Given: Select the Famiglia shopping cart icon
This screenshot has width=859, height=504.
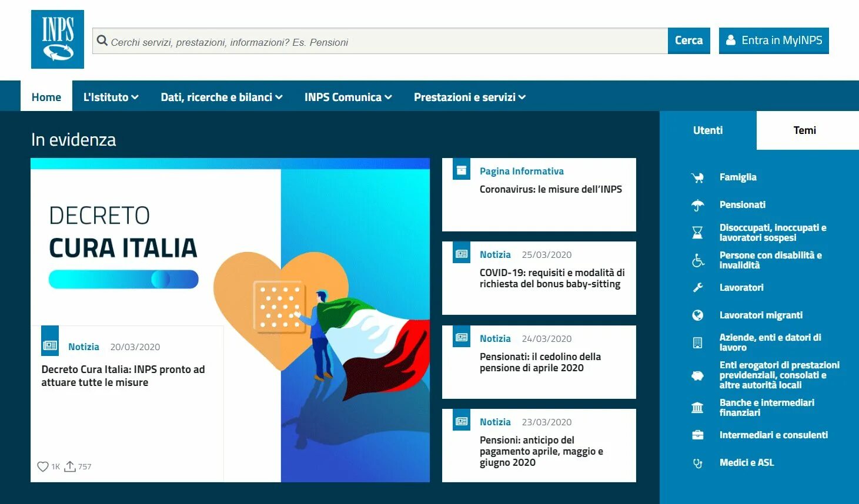Looking at the screenshot, I should click(x=697, y=177).
